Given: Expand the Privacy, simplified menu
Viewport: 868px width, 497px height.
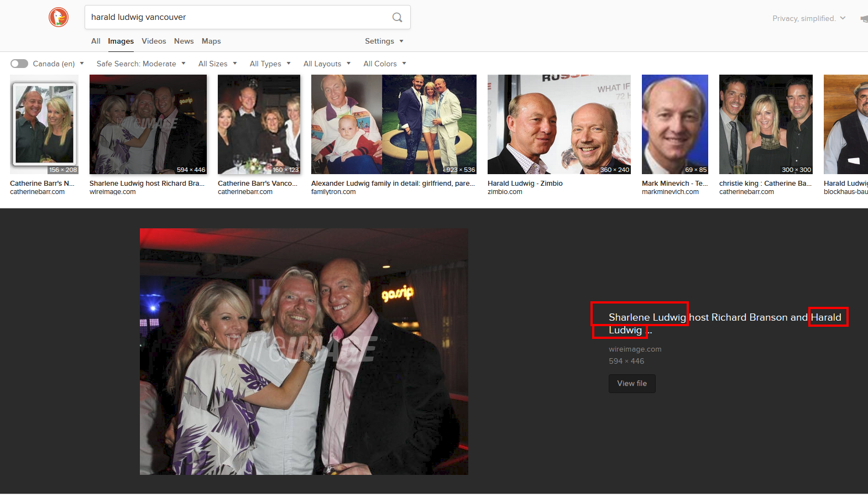Looking at the screenshot, I should click(809, 18).
